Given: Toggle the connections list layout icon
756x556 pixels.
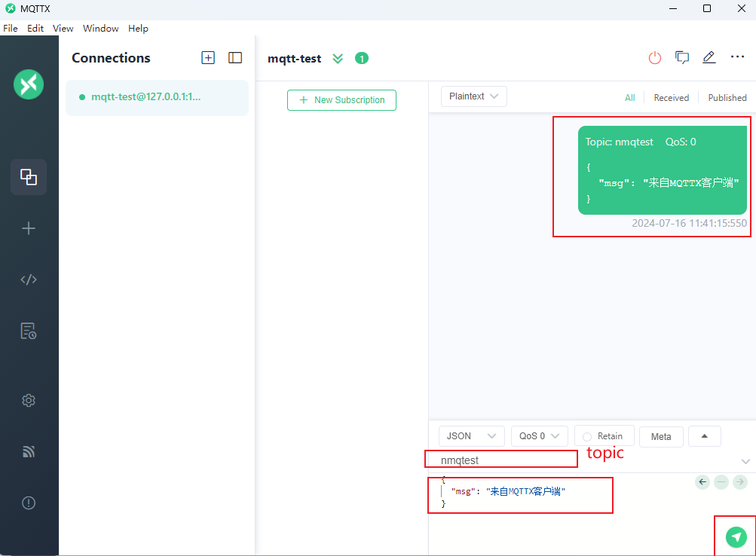Looking at the screenshot, I should click(x=235, y=58).
